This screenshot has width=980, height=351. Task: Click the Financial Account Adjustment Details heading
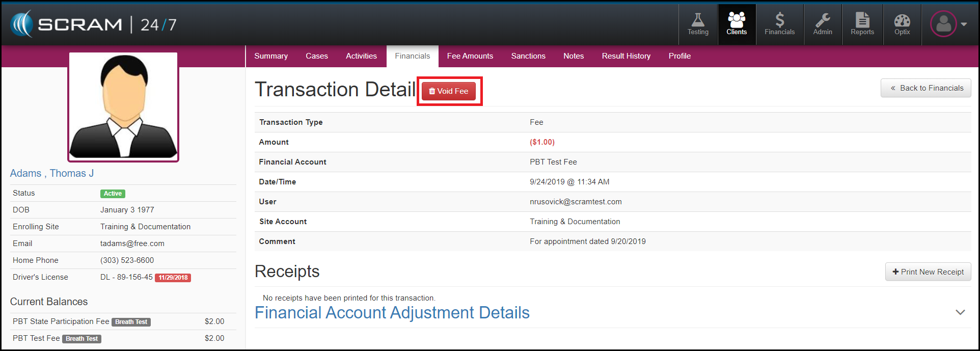[x=392, y=313]
